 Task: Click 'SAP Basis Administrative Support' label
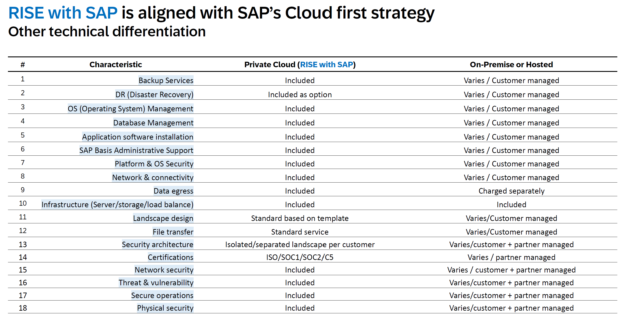tap(136, 151)
